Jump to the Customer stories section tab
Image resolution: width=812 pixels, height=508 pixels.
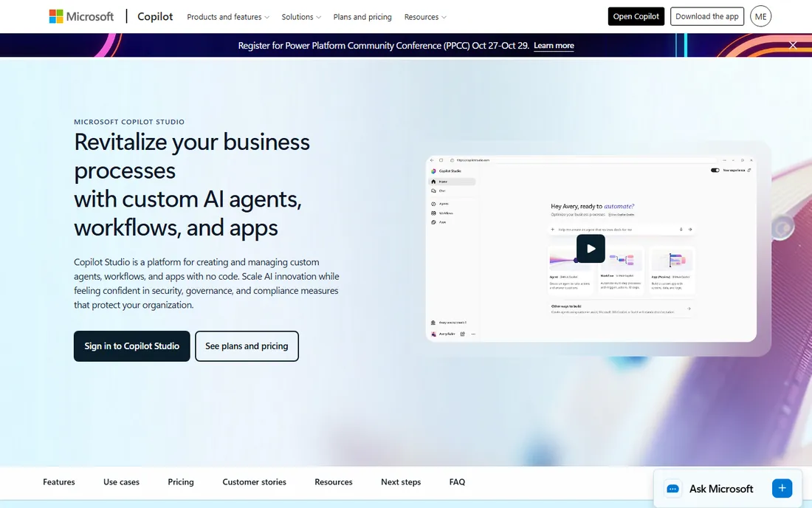(x=254, y=482)
